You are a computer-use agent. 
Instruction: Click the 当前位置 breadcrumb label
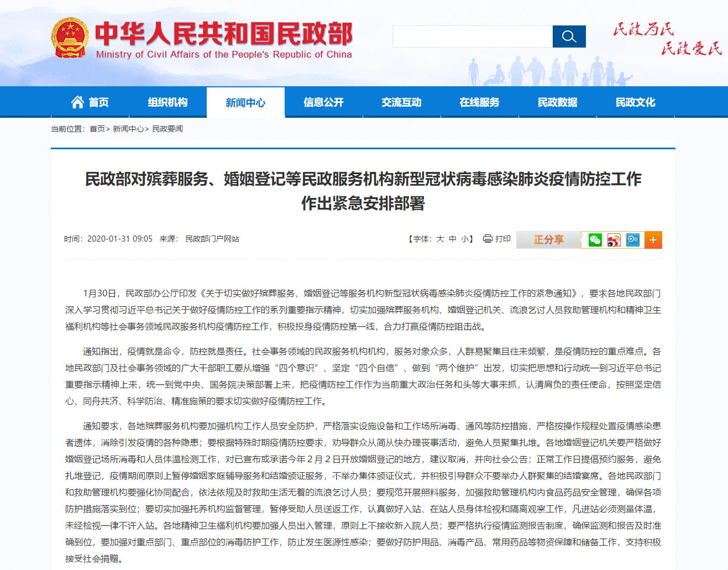click(x=70, y=129)
